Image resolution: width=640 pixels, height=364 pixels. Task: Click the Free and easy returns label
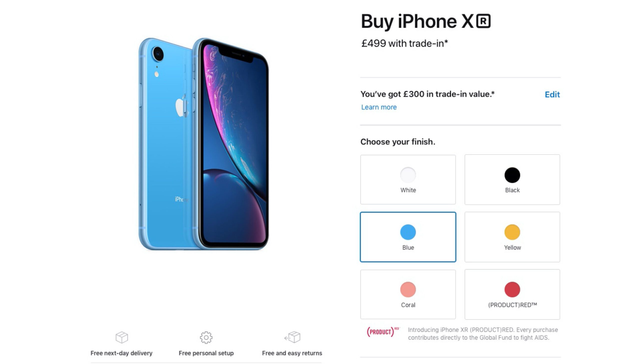[x=292, y=353]
